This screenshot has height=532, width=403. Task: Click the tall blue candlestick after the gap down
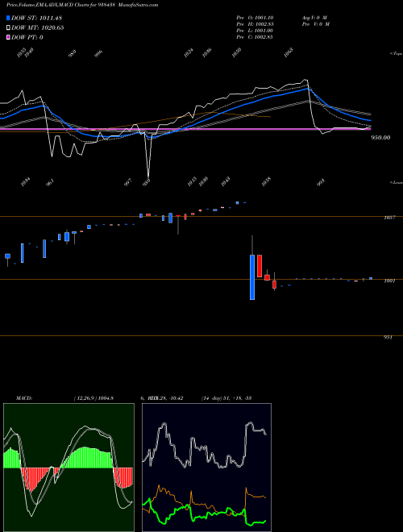click(x=252, y=276)
